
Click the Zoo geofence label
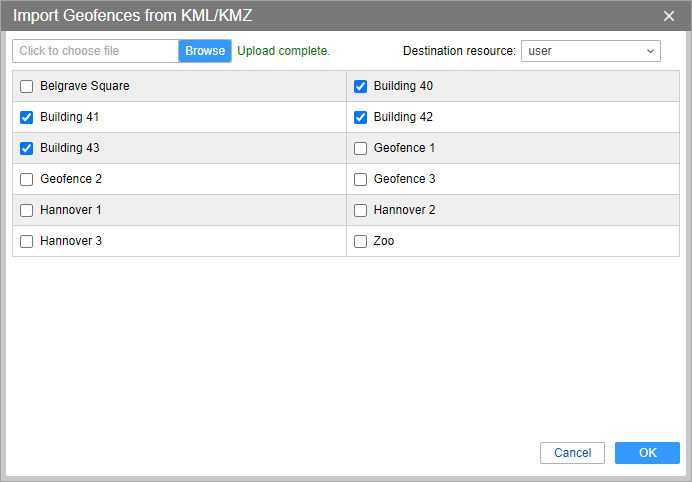click(x=384, y=241)
